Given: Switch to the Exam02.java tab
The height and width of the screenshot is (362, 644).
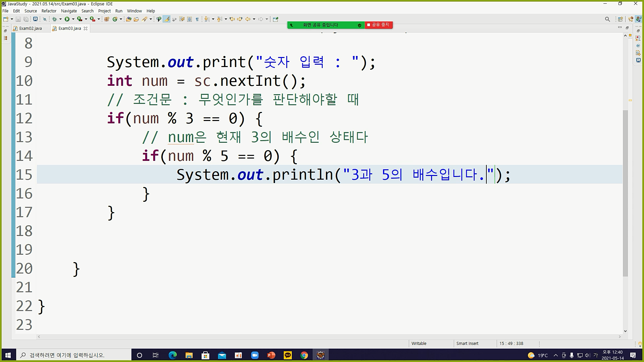Looking at the screenshot, I should click(30, 28).
